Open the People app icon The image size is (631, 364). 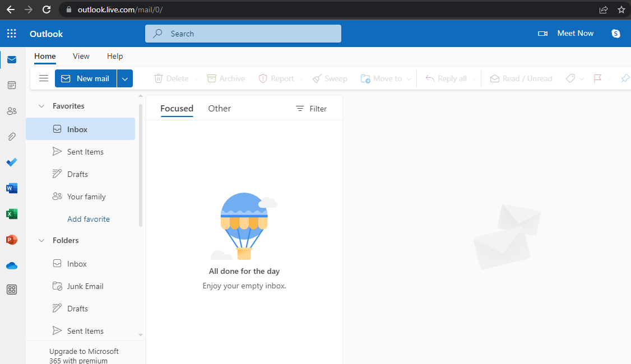click(x=12, y=111)
